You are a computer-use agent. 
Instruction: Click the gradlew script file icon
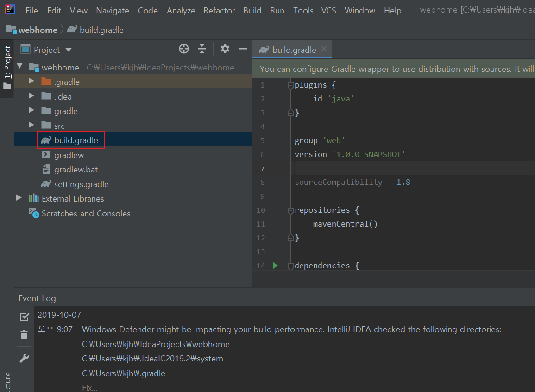coord(46,155)
